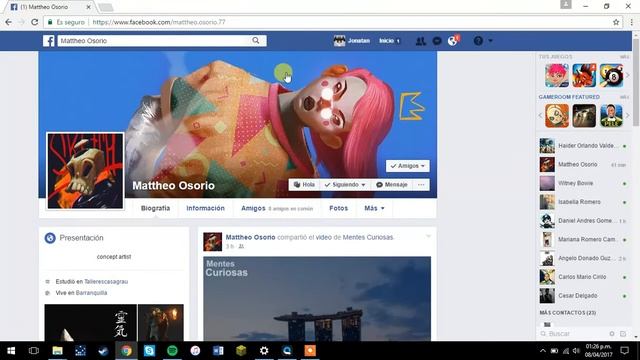The height and width of the screenshot is (360, 640).
Task: Open the Biografía tab
Action: pyautogui.click(x=156, y=208)
